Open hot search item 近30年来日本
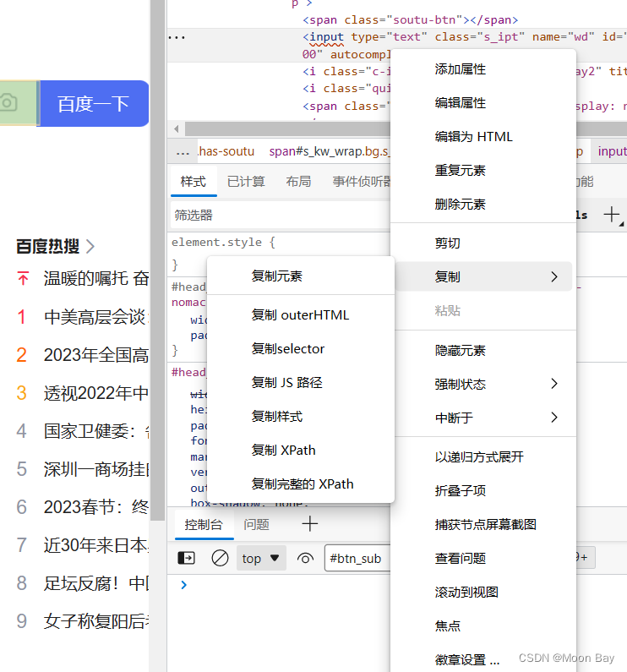The width and height of the screenshot is (627, 672). coord(95,545)
